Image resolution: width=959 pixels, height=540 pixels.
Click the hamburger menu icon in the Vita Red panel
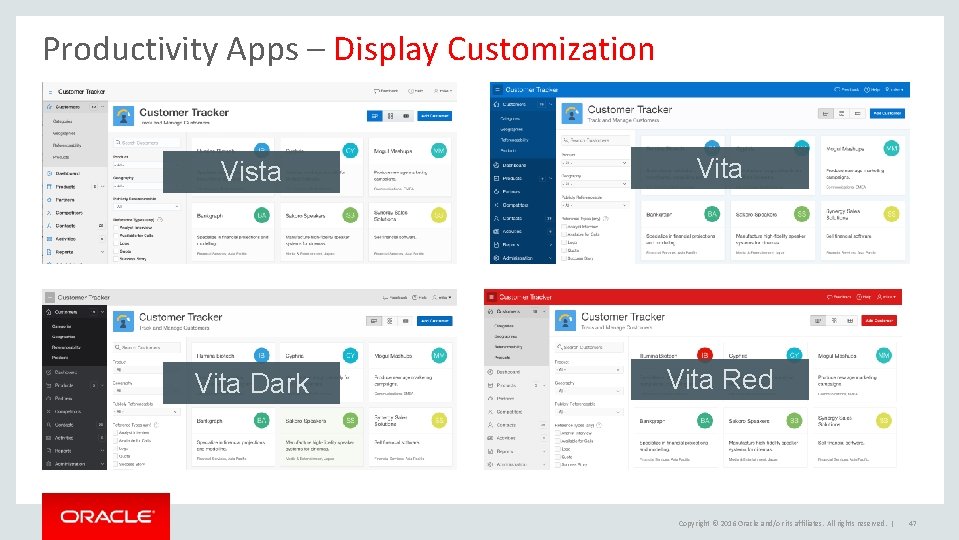pos(492,297)
